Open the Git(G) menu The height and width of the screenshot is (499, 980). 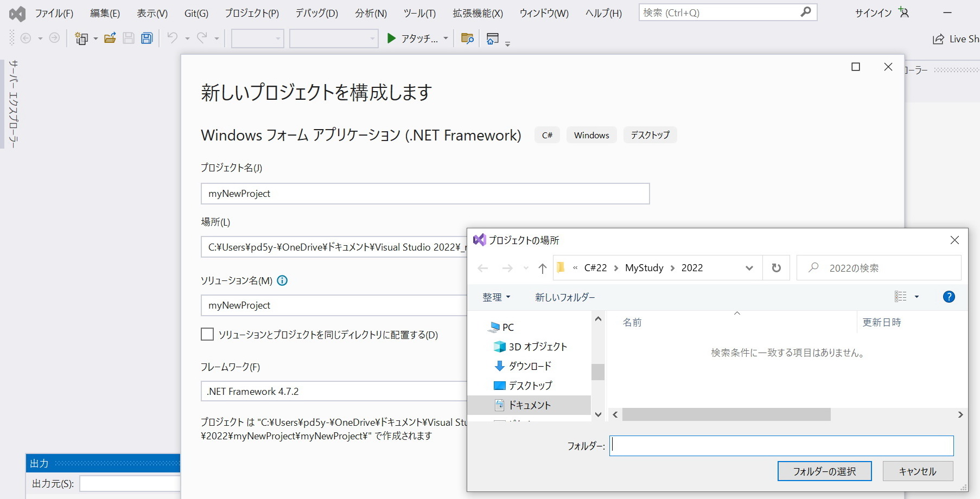click(196, 13)
